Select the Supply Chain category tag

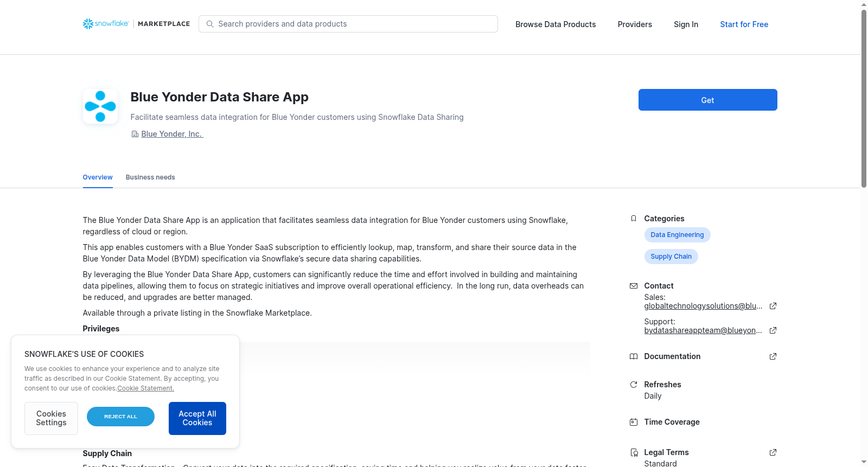pos(671,257)
